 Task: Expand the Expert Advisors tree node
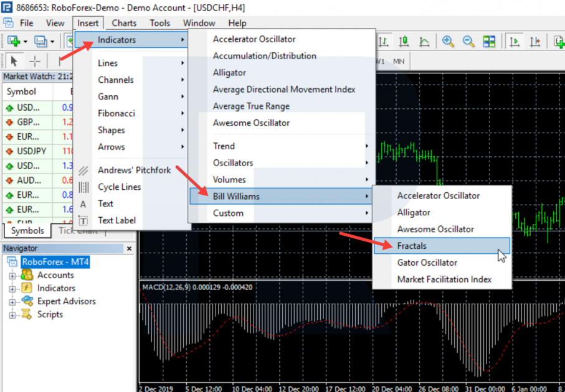click(12, 302)
